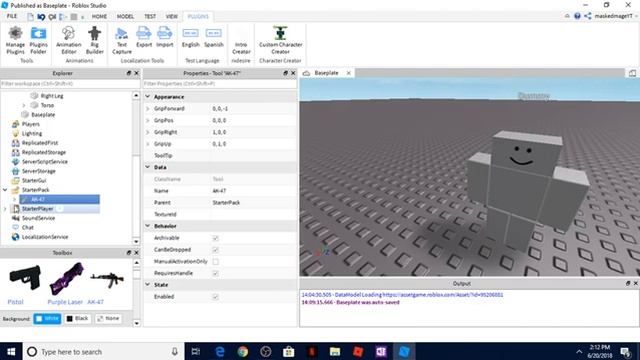Image resolution: width=640 pixels, height=360 pixels.
Task: Toggle the Enabled state checkbox
Action: click(x=216, y=297)
